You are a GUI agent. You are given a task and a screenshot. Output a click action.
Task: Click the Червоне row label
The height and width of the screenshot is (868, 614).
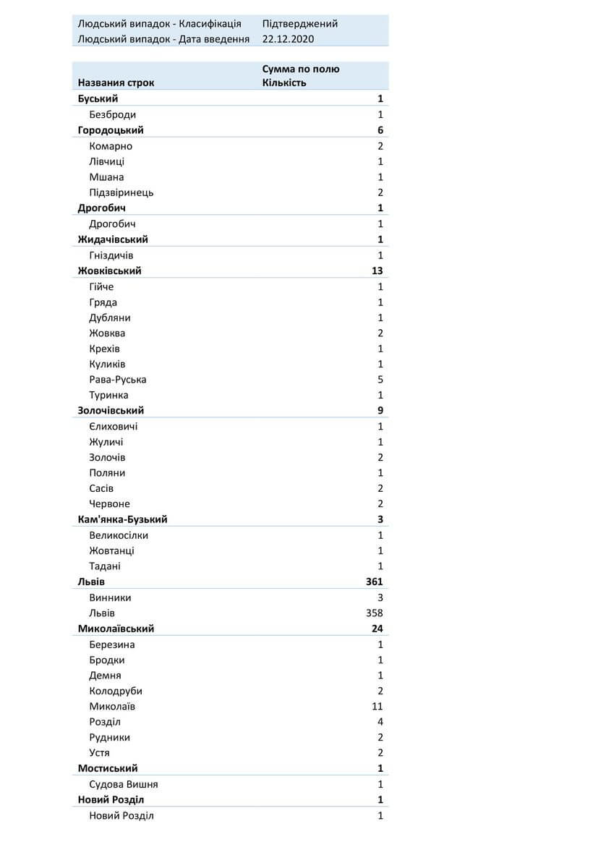110,504
